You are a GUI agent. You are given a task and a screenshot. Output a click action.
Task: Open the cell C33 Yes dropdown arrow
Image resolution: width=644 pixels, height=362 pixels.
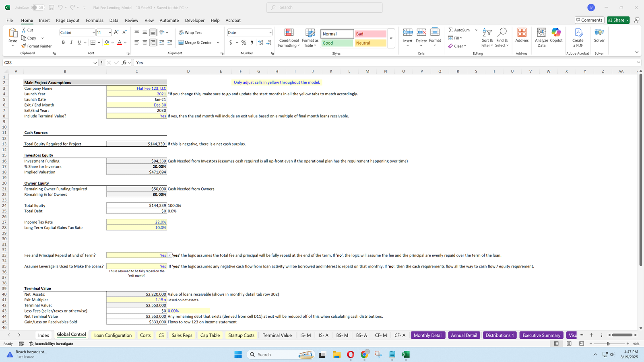point(170,255)
